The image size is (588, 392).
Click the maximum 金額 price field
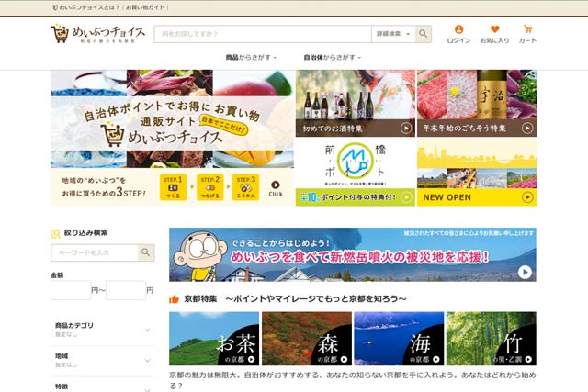(x=126, y=290)
